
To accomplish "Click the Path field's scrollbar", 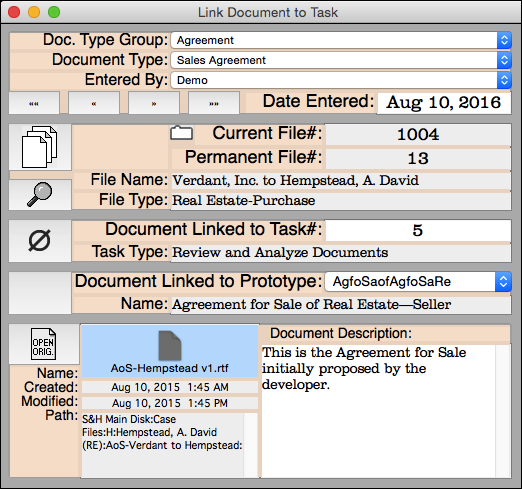I will tap(251, 445).
